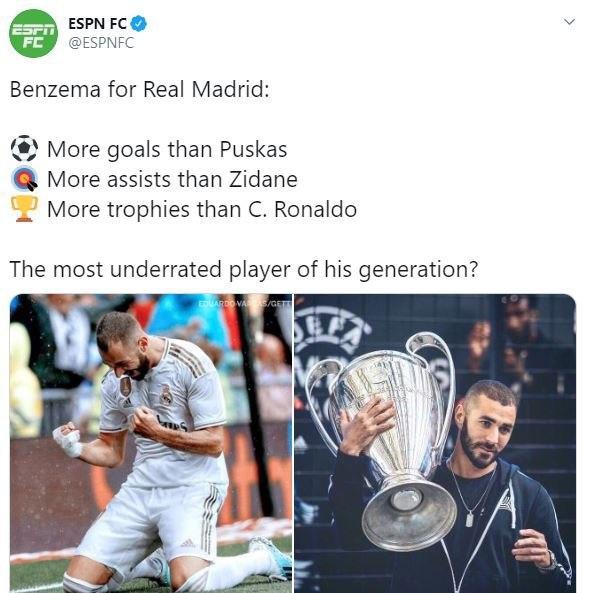590x593 pixels.
Task: Click the gold trophy emoji
Action: 24,208
